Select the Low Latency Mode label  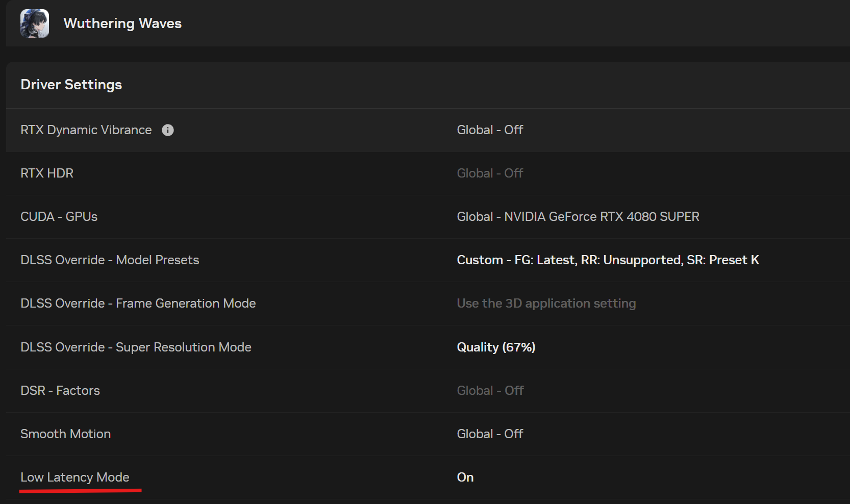74,477
